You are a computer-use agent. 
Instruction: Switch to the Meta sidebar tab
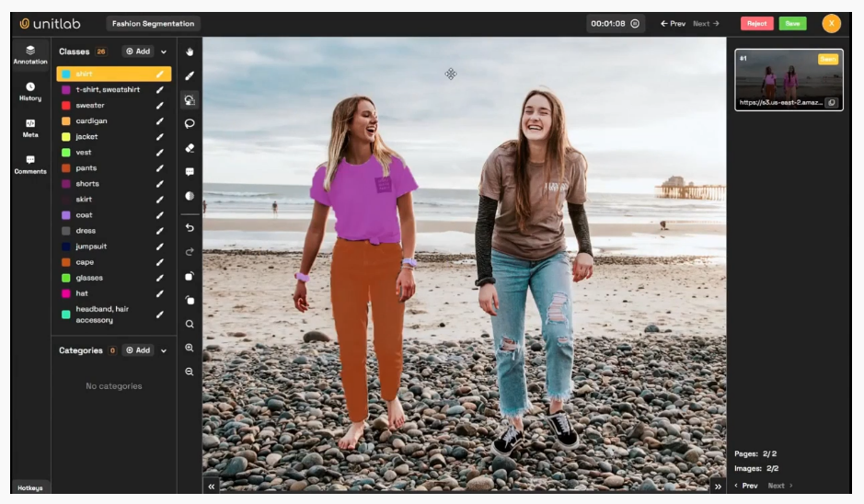click(x=30, y=128)
